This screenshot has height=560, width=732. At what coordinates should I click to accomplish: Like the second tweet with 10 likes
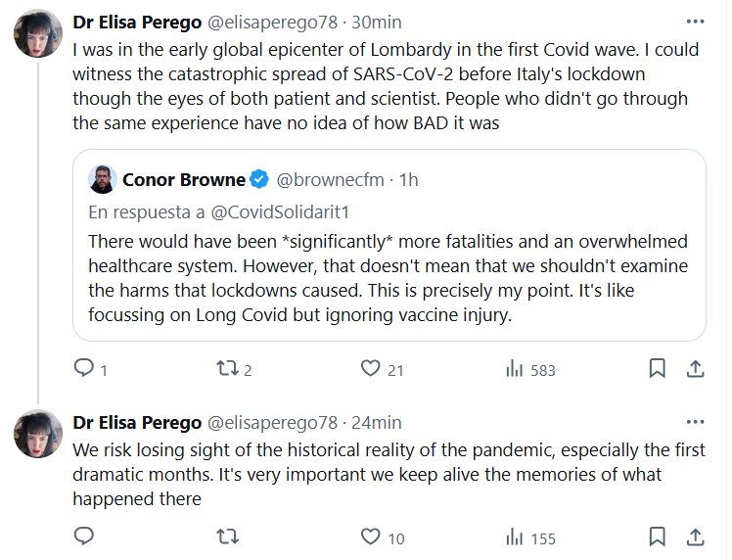point(370,537)
